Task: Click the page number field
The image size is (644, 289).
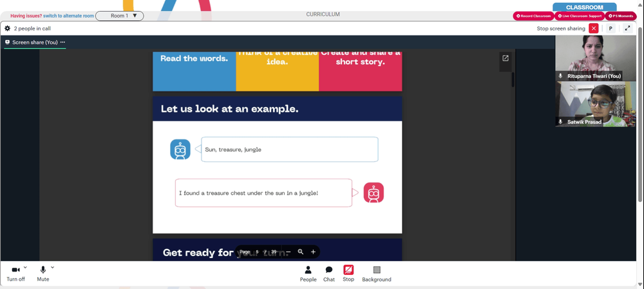Action: tap(257, 252)
